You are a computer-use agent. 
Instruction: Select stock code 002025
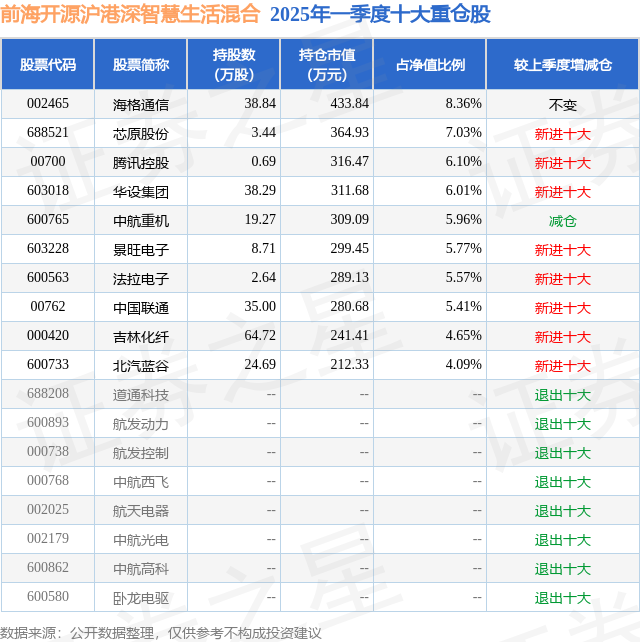click(48, 511)
